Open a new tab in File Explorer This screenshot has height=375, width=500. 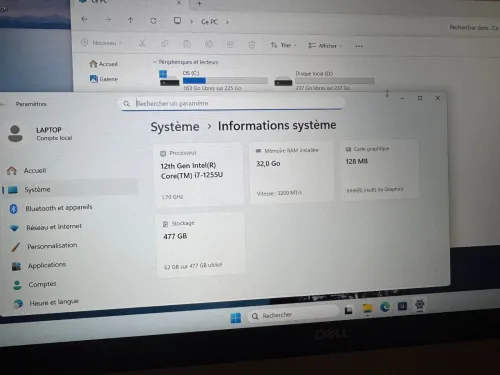199,4
